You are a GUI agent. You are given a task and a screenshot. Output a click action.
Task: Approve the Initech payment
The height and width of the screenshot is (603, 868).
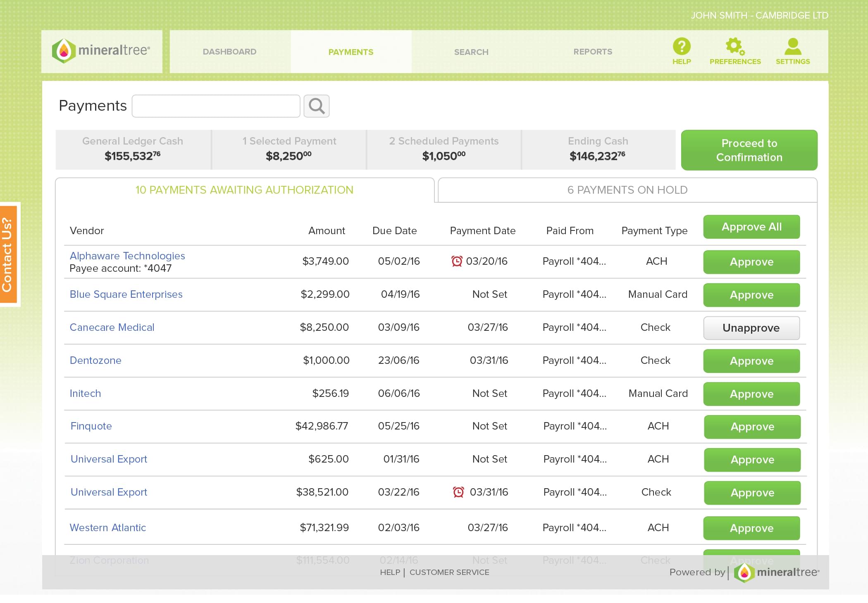point(751,394)
